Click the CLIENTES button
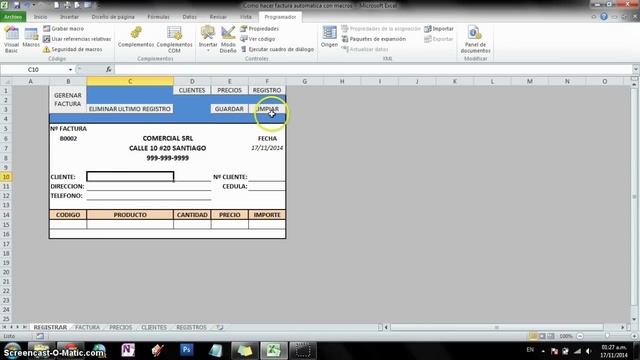640x360 pixels. 192,90
